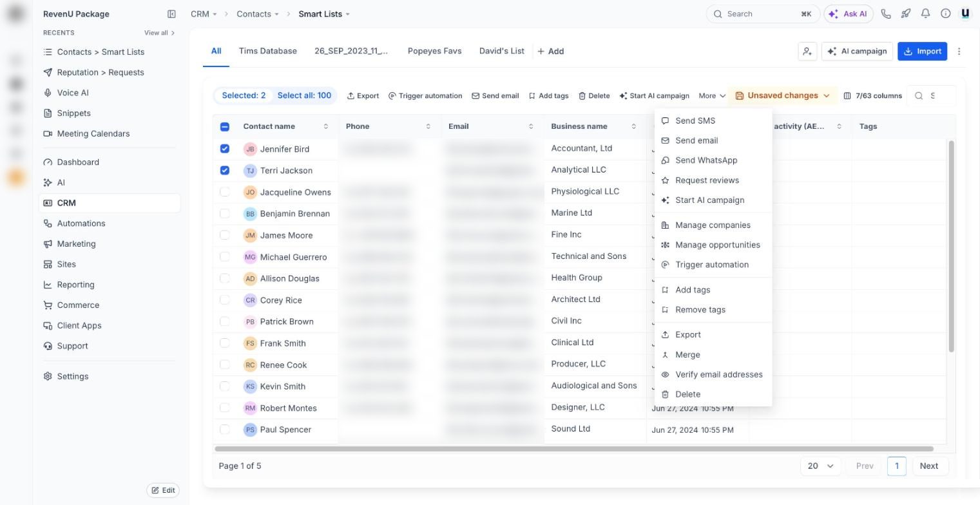Open the user avatar icon
This screenshot has height=505, width=980.
pos(965,14)
